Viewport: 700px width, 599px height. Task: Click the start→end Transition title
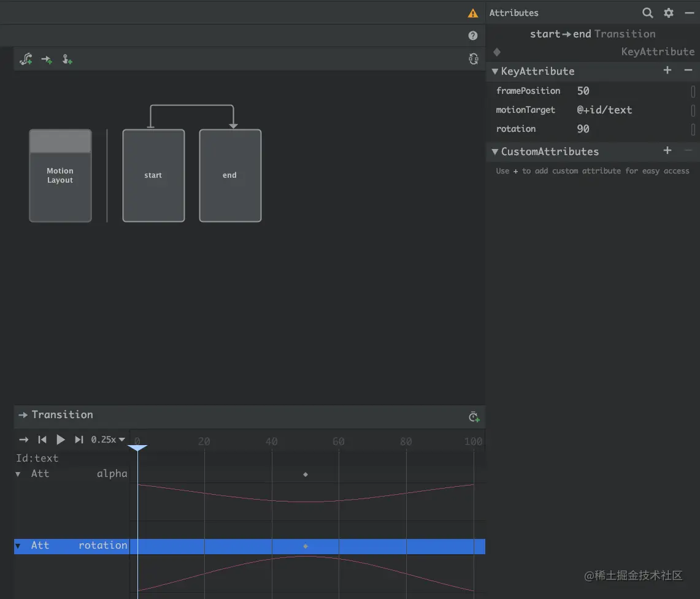[593, 34]
